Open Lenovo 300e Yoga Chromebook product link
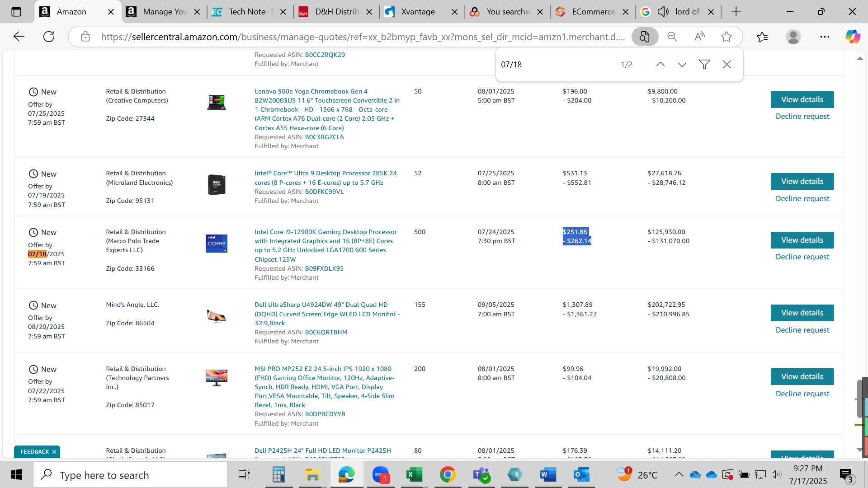Image resolution: width=868 pixels, height=488 pixels. coord(327,109)
